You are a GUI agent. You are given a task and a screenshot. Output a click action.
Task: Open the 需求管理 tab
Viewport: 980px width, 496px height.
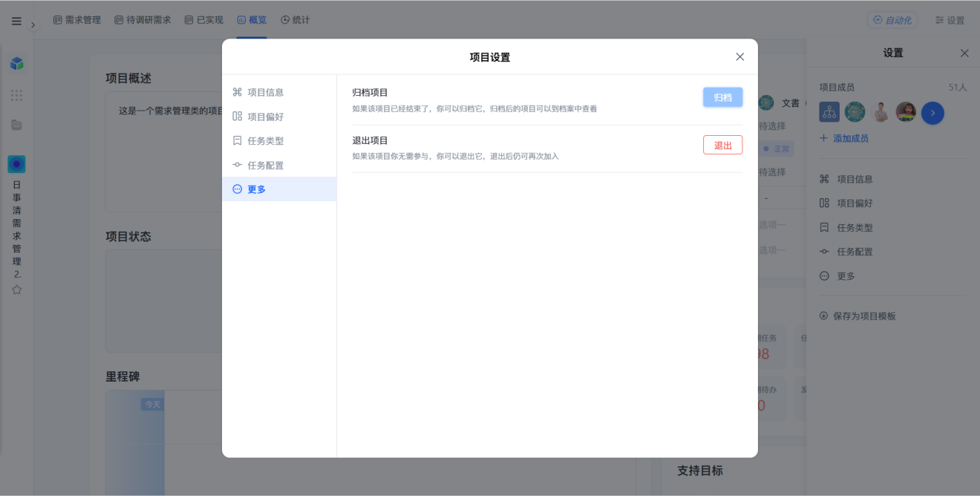click(x=77, y=20)
